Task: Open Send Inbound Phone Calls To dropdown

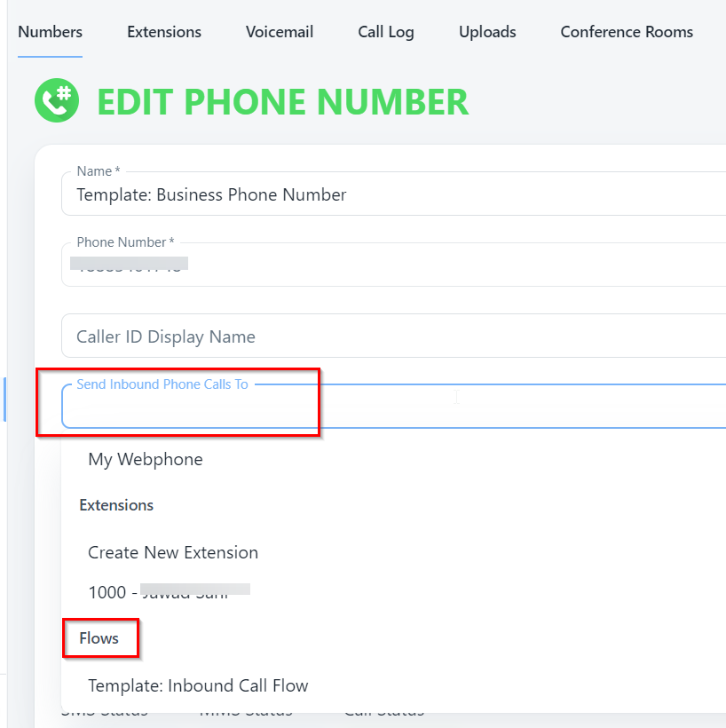Action: pos(391,408)
